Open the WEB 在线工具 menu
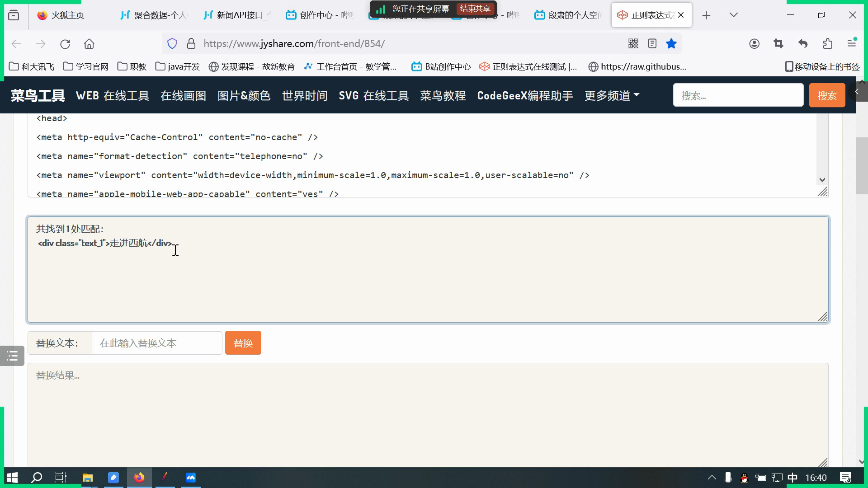This screenshot has height=488, width=868. [x=113, y=96]
